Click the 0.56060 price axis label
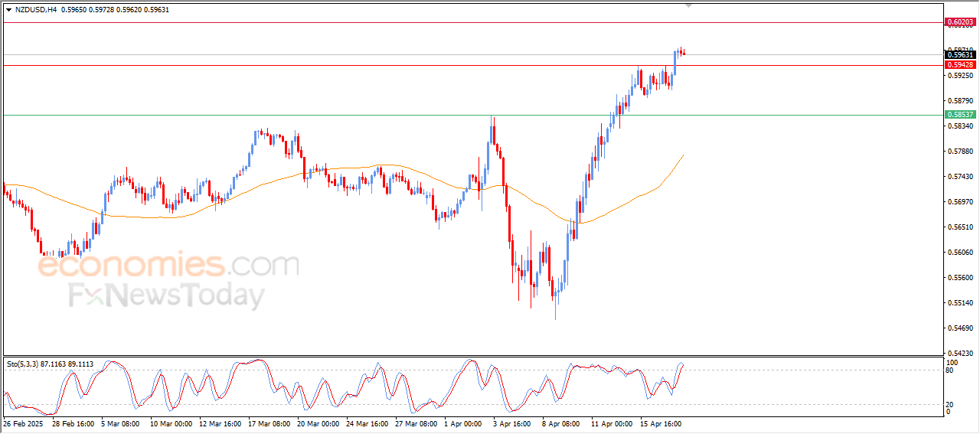This screenshot has width=980, height=434. (x=960, y=253)
